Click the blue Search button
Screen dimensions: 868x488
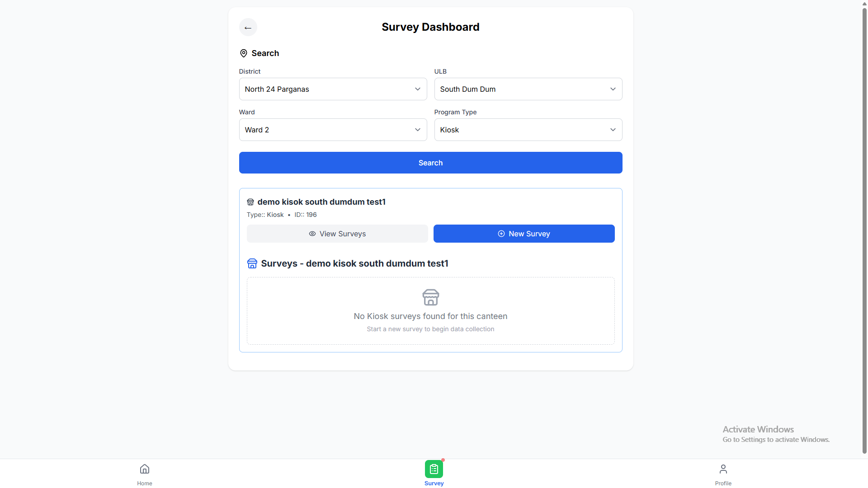(x=430, y=163)
